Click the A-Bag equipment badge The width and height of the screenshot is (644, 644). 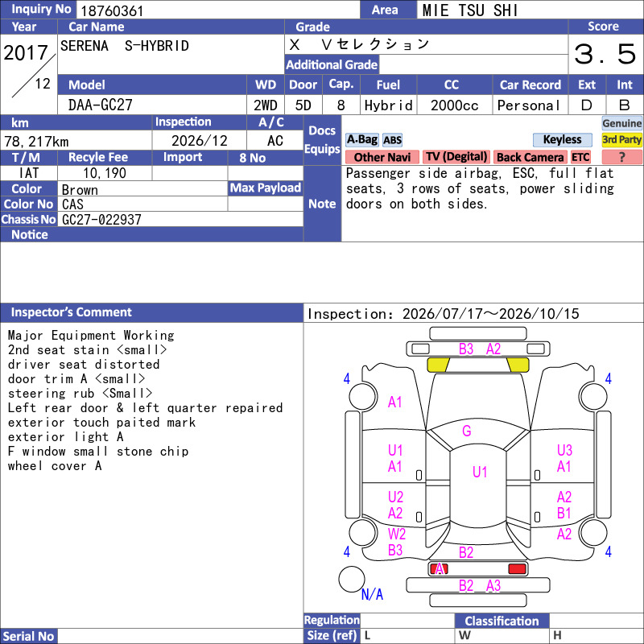click(x=361, y=139)
